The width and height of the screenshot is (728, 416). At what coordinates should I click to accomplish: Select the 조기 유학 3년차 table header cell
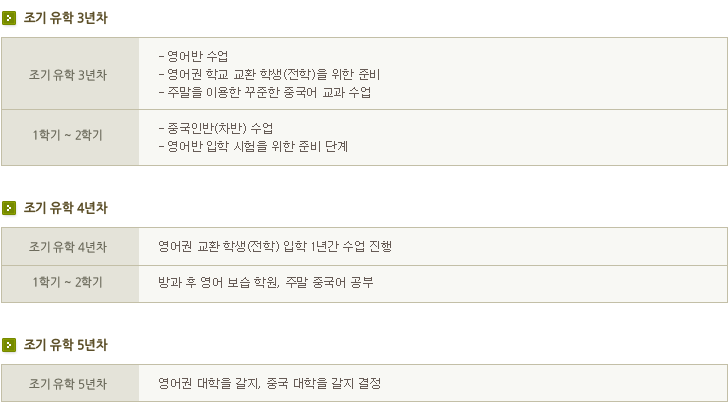[69, 74]
